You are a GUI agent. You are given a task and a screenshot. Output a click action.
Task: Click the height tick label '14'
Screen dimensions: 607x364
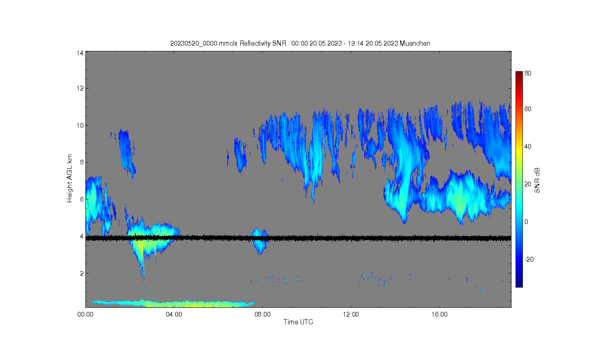click(80, 53)
